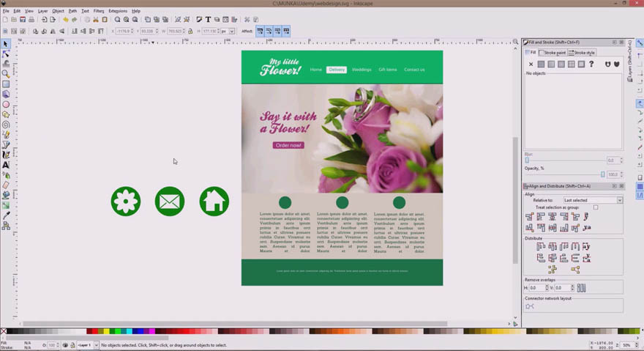
Task: Switch to Stroke paint tab
Action: [x=553, y=53]
